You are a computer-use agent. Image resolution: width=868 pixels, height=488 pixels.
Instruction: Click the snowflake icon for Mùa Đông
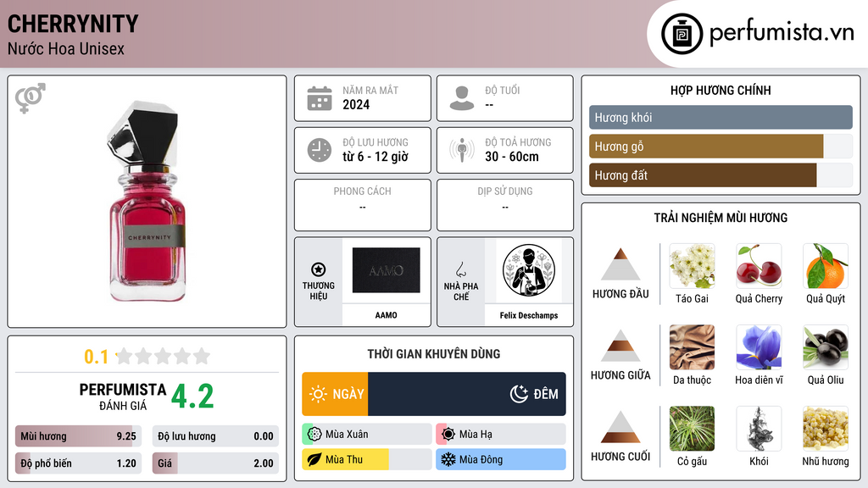coord(448,459)
